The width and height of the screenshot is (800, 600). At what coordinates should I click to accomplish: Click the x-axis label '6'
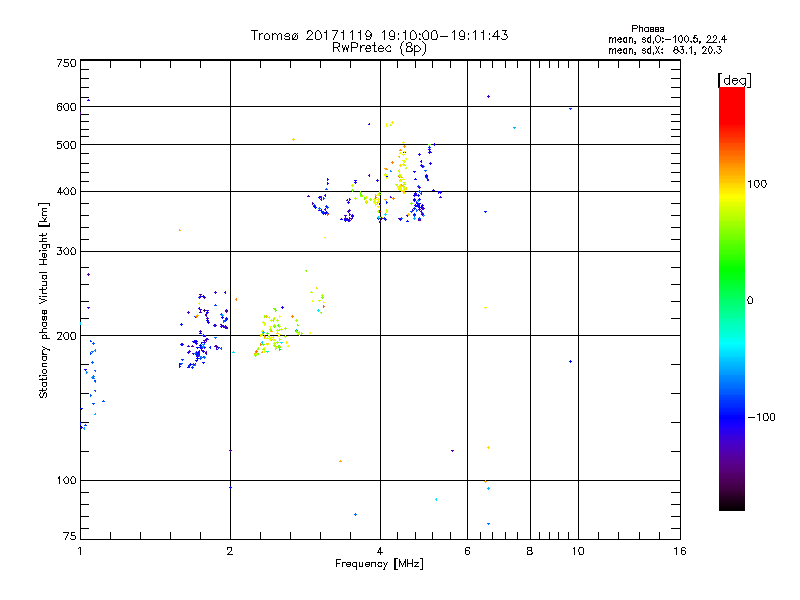coord(467,551)
